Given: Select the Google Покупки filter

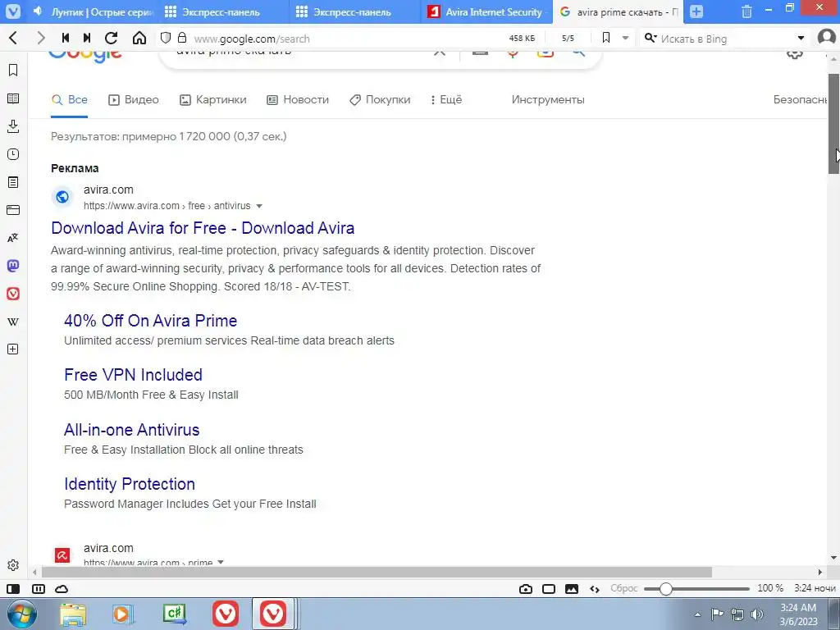Looking at the screenshot, I should coord(380,99).
